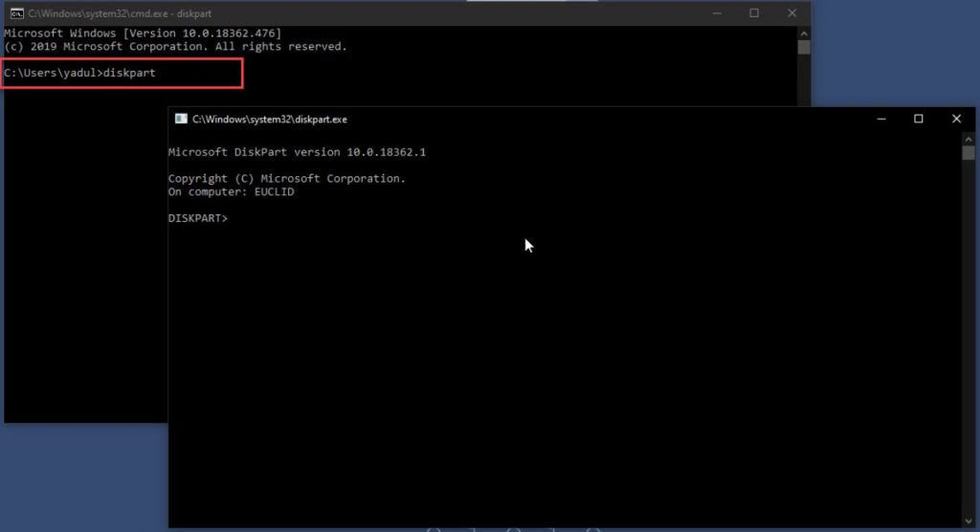Click the 'Microsoft DiskPart version 10.0.18362.1' line
The height and width of the screenshot is (532, 980).
coord(297,152)
